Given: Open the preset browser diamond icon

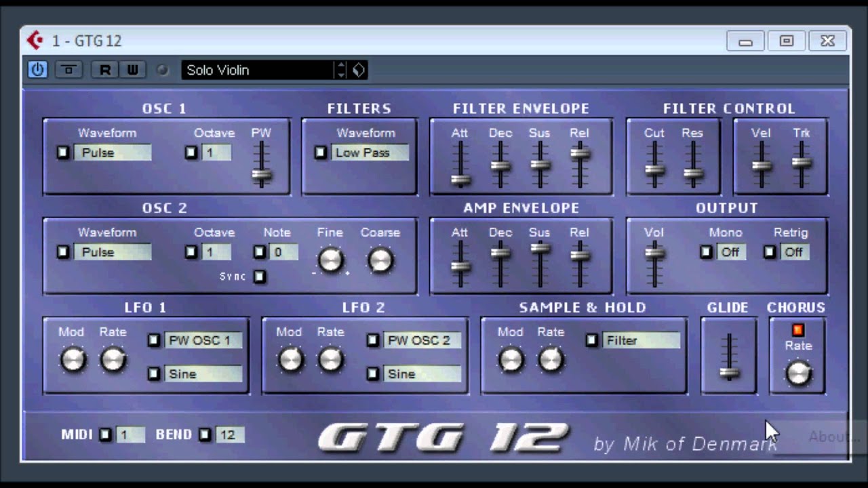Looking at the screenshot, I should [359, 70].
